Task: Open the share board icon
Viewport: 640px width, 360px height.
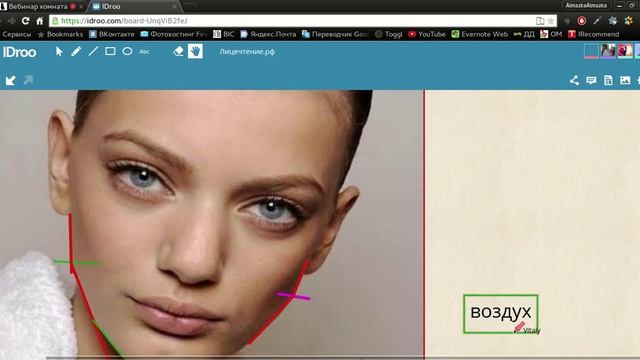Action: [574, 80]
